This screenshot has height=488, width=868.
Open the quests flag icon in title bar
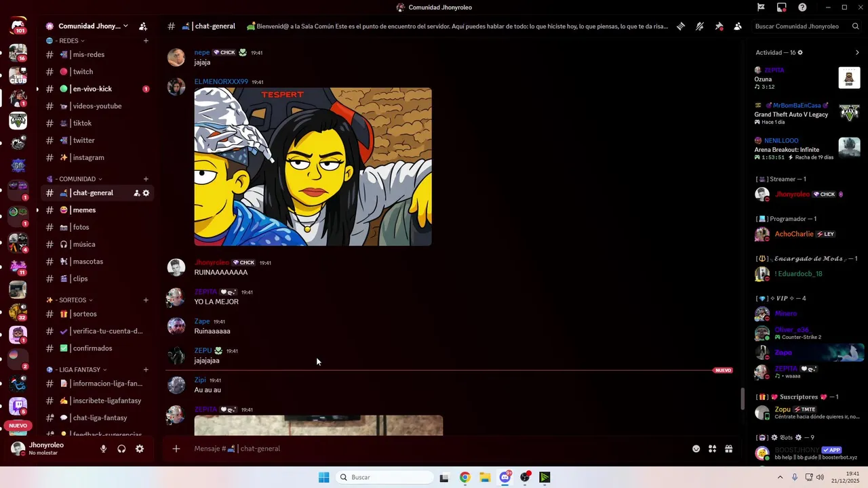[761, 7]
